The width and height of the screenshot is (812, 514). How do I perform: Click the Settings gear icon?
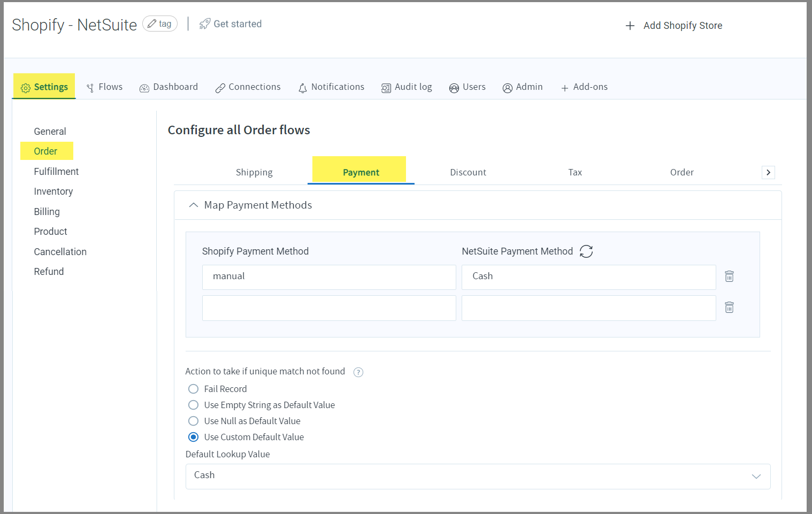pos(25,88)
